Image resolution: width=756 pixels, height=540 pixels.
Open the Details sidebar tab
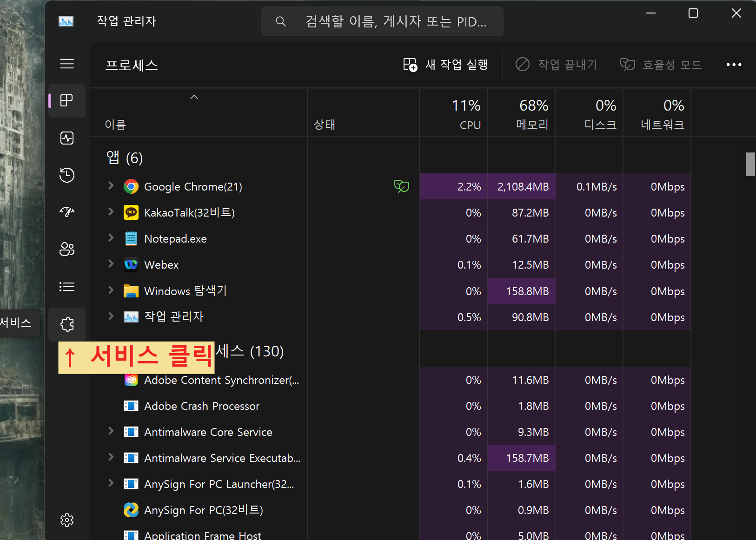67,287
